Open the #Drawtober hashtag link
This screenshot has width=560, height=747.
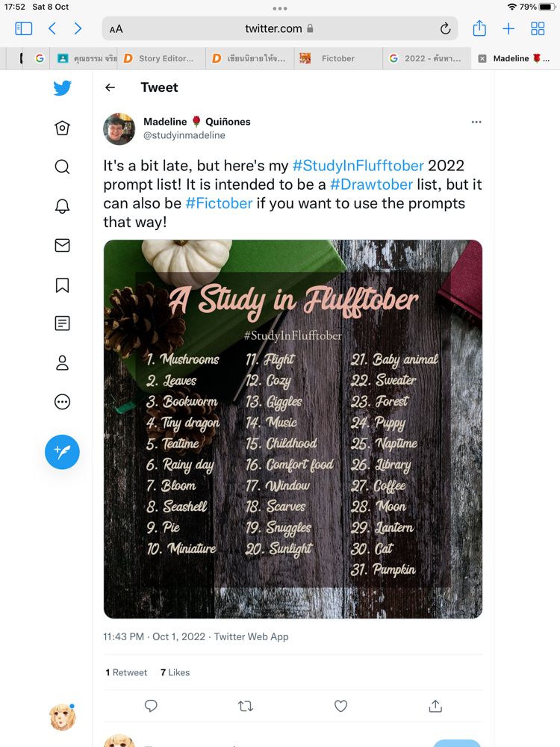[372, 185]
